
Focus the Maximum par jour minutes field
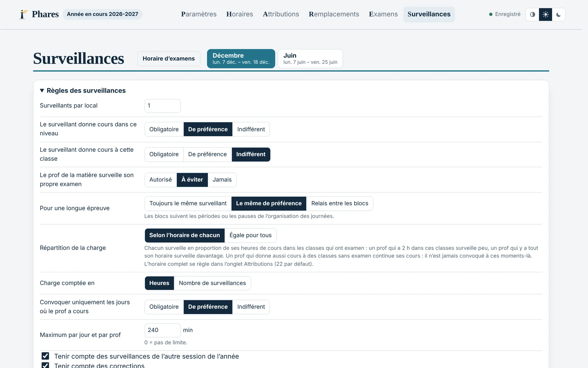tap(163, 330)
